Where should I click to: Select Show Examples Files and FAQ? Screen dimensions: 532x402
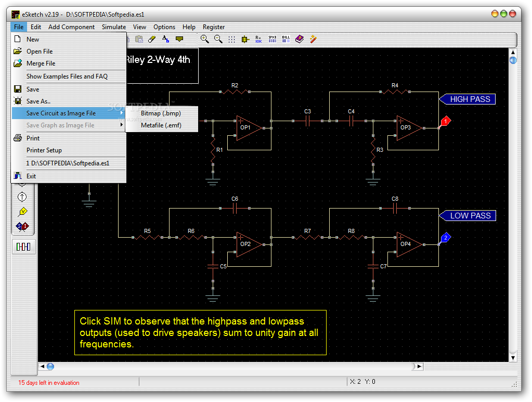coord(69,76)
